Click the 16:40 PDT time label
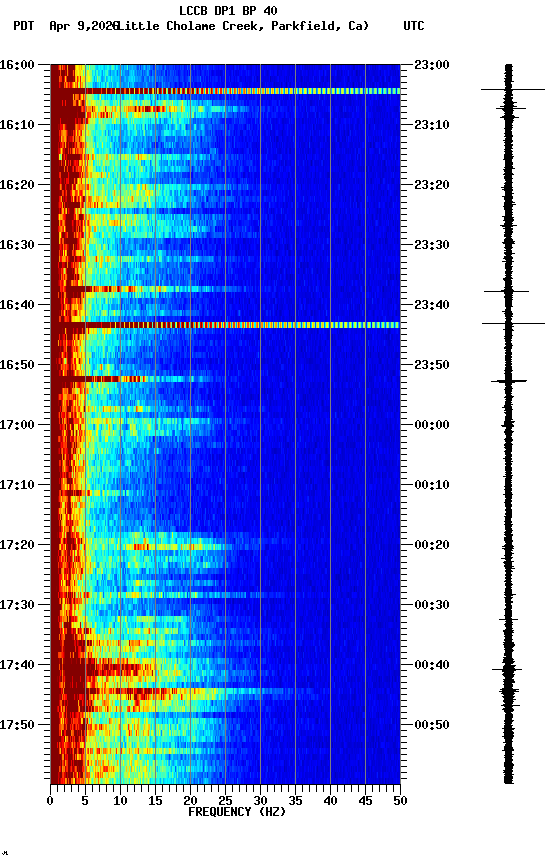 pyautogui.click(x=17, y=305)
